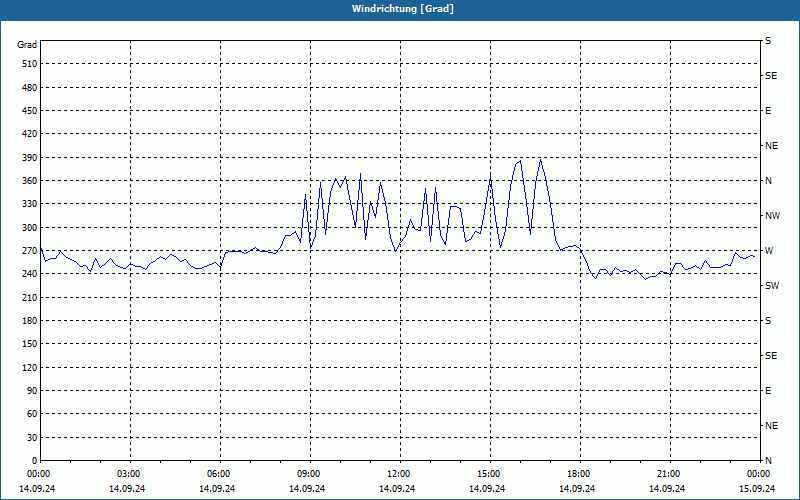Click the y-axis value "510"
The image size is (800, 500).
click(30, 64)
